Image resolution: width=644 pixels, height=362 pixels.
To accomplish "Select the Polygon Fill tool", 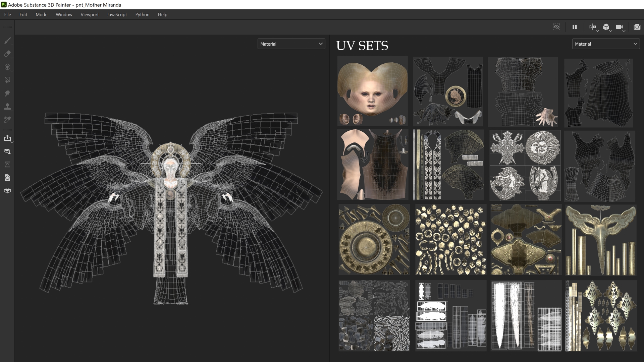I will (x=7, y=80).
